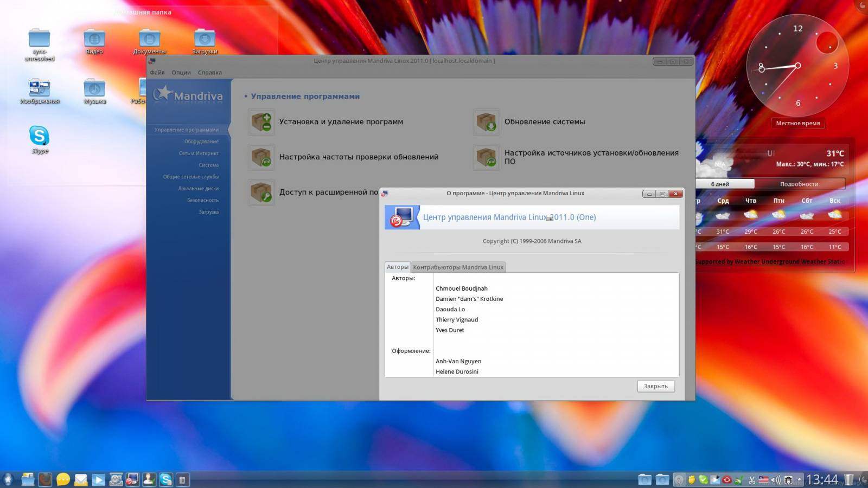This screenshot has height=488, width=868.
Task: Open the Музыка desktop folder
Action: pos(94,91)
